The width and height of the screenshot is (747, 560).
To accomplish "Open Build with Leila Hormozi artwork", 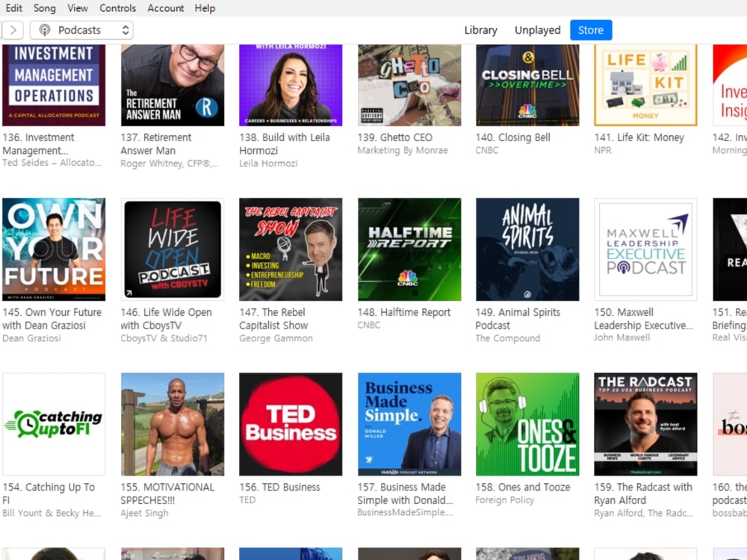I will point(291,85).
